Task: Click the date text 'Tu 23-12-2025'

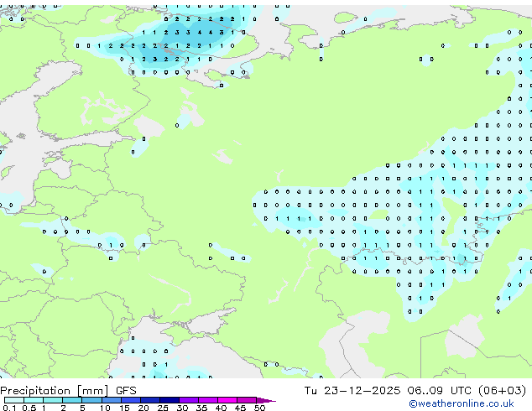Action: click(x=352, y=391)
